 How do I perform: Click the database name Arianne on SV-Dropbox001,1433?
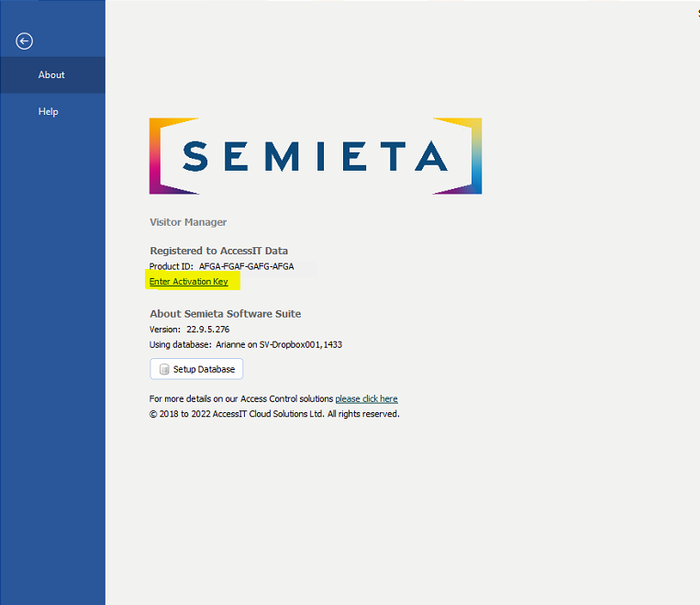(279, 344)
